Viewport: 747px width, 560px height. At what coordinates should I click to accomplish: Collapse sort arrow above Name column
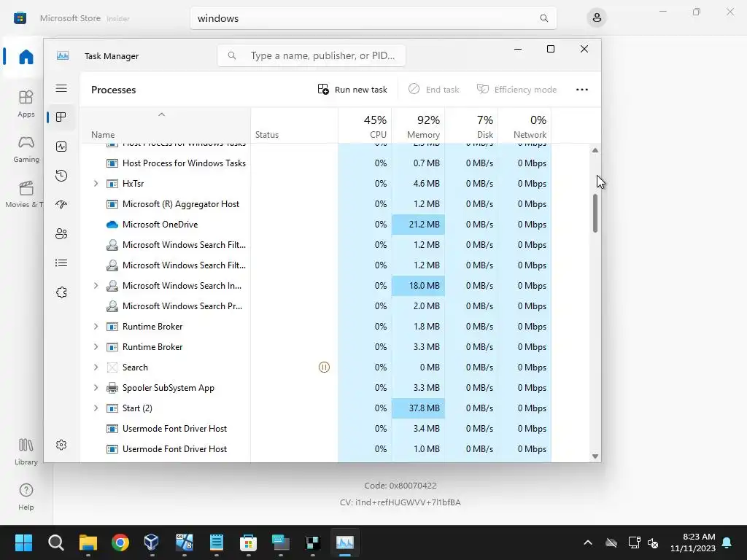(161, 114)
